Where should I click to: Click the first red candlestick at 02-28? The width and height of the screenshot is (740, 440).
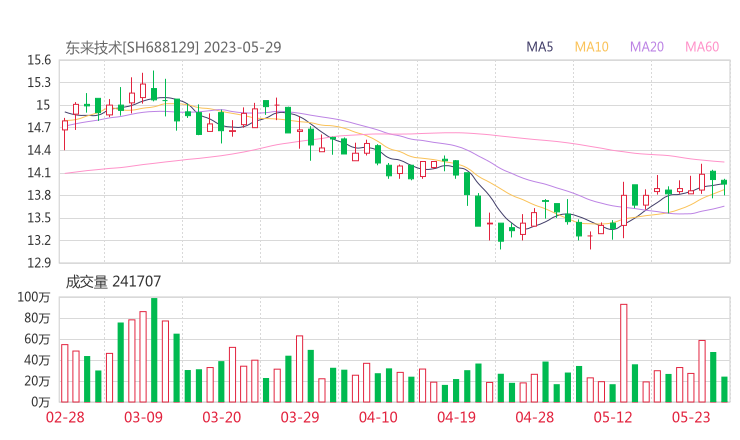[65, 134]
